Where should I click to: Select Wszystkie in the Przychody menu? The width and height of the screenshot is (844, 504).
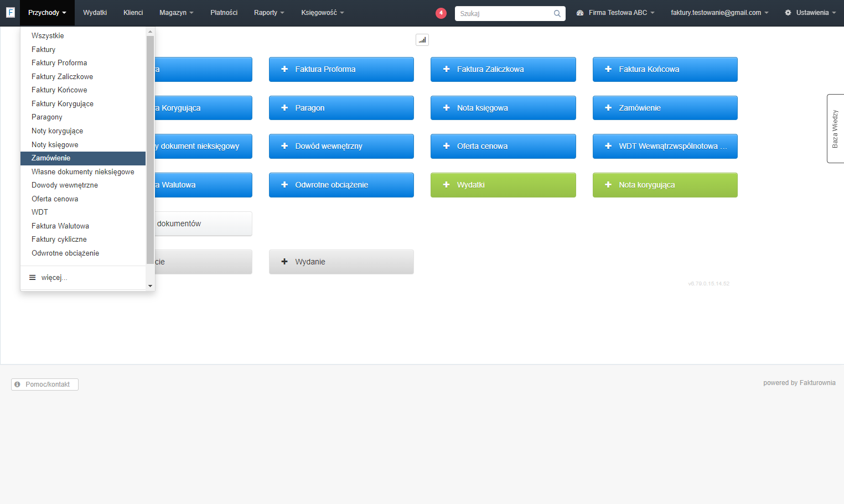(83, 36)
